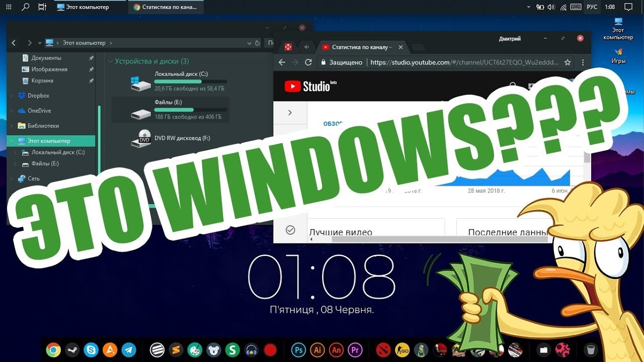Collapse the Устройства и диски group

coord(110,61)
